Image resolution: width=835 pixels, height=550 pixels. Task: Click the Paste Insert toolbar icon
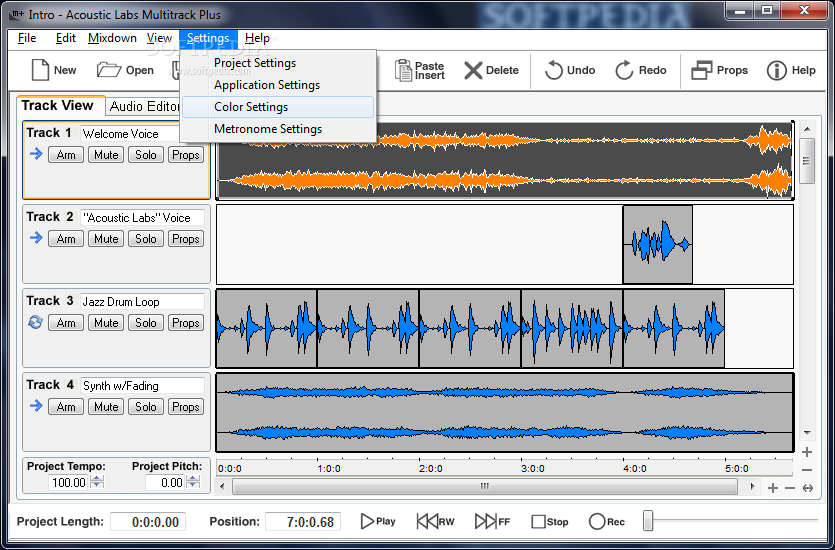click(x=403, y=70)
